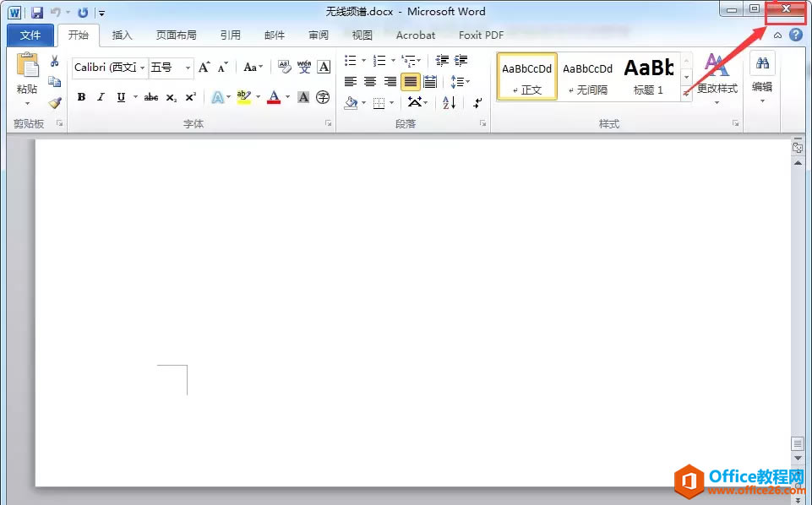
Task: Open the Paragraph dialog launcher
Action: (x=482, y=123)
